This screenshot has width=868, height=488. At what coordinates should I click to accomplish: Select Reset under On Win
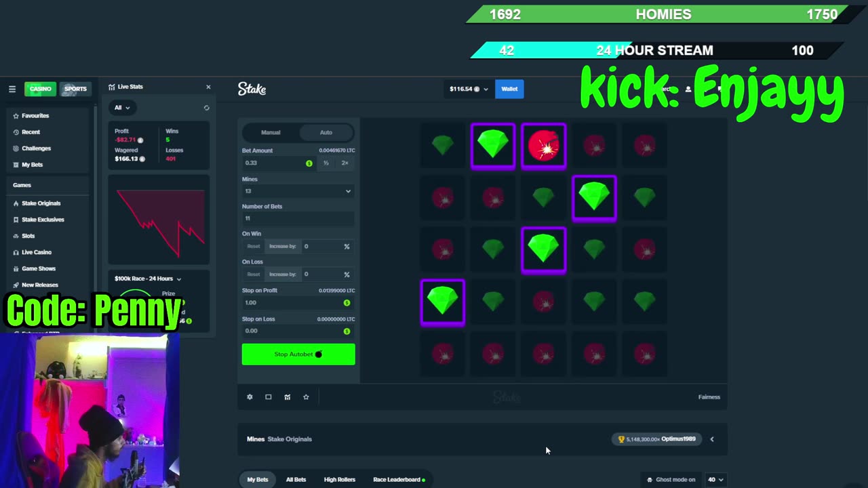pyautogui.click(x=254, y=247)
